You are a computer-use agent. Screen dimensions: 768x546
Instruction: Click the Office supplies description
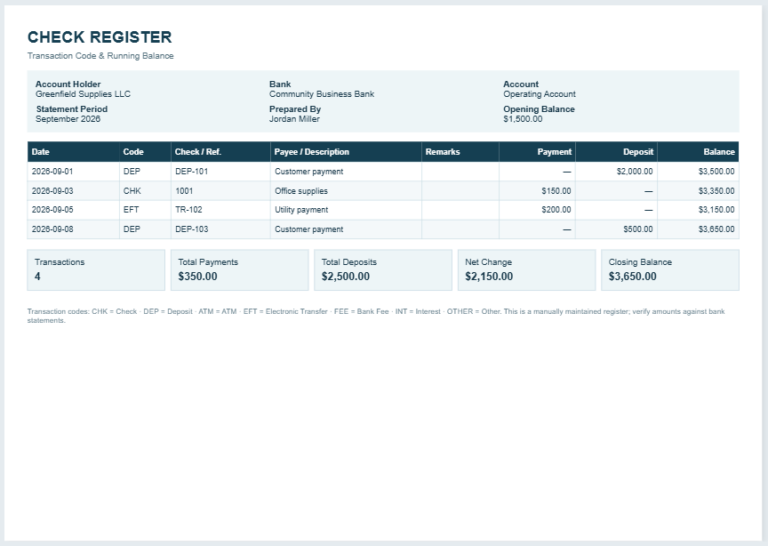tap(301, 191)
